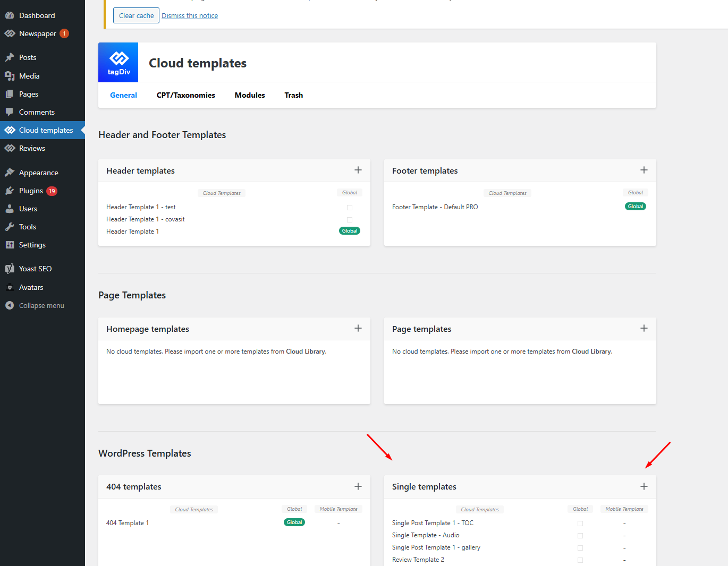Click the Tools wrench icon

[10, 227]
